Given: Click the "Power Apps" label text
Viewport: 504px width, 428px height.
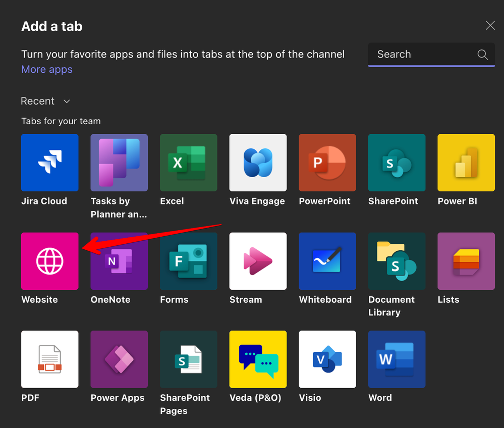Looking at the screenshot, I should [x=118, y=398].
